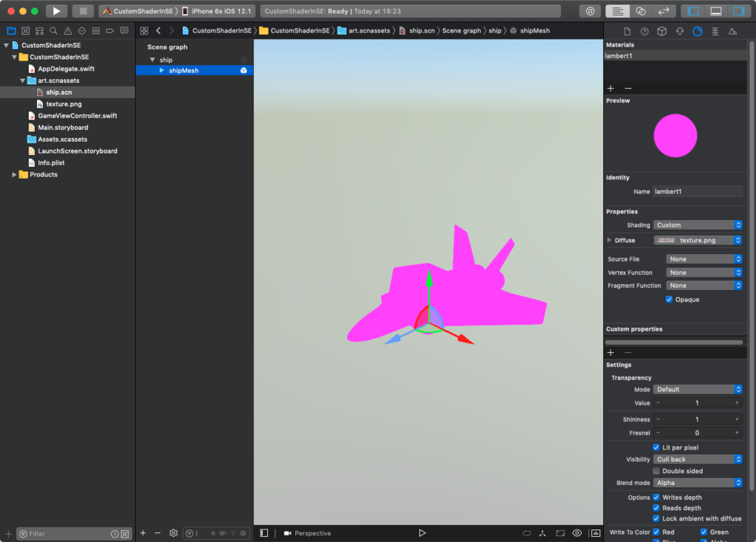The height and width of the screenshot is (542, 756).
Task: Switch to Version editor mode
Action: (x=664, y=11)
